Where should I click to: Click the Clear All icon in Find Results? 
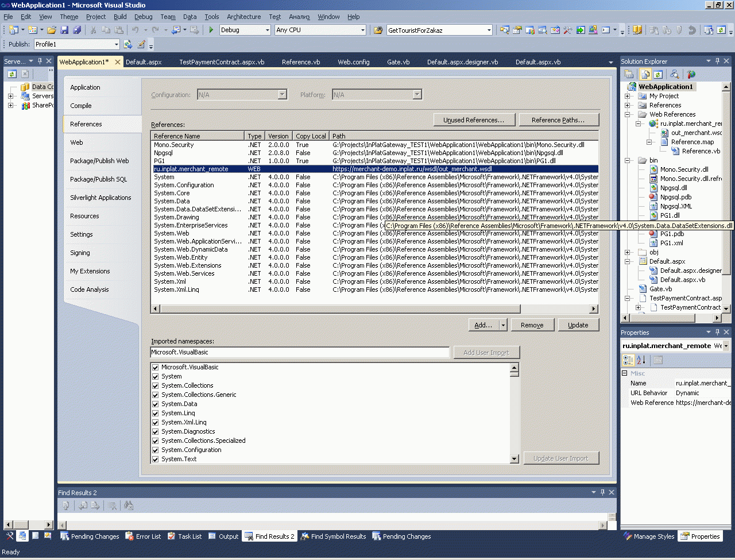(113, 505)
